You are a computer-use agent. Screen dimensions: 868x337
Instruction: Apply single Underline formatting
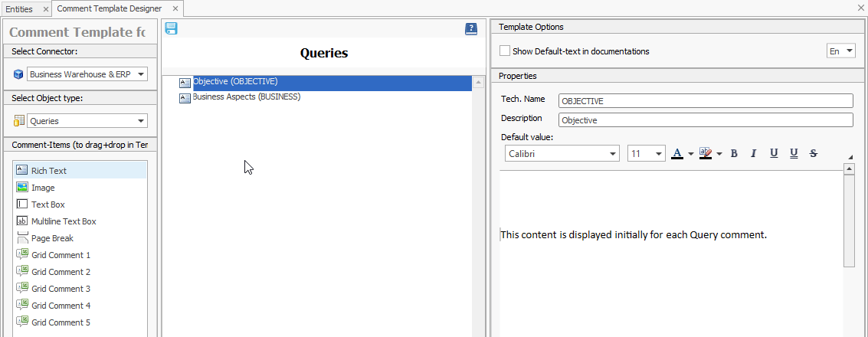(x=774, y=153)
